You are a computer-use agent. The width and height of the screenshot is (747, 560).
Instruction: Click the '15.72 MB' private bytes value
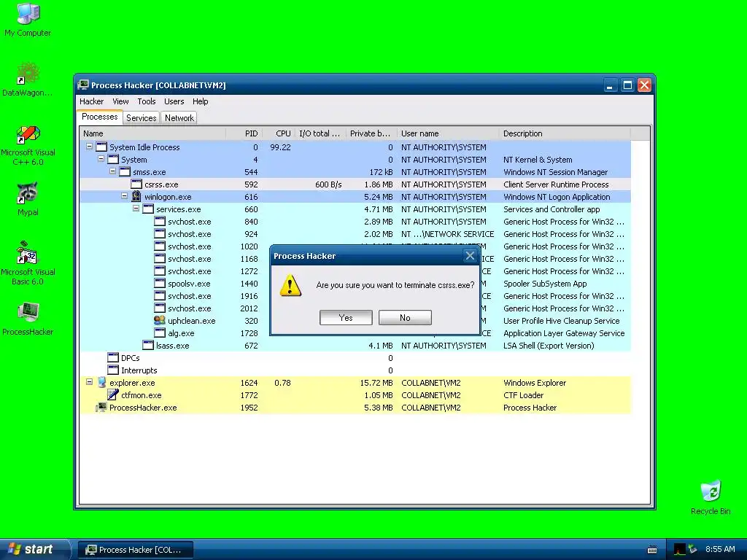pyautogui.click(x=376, y=383)
